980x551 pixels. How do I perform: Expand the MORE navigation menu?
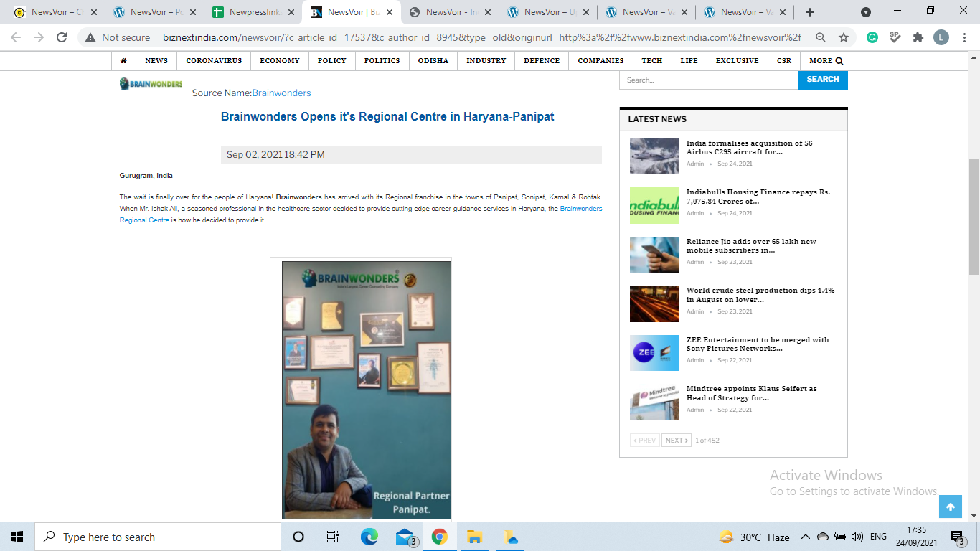pos(826,61)
